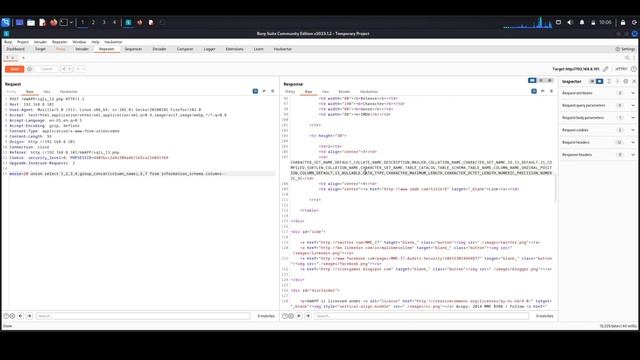Jump to next match in Request search
640x360 pixels.
(29, 316)
